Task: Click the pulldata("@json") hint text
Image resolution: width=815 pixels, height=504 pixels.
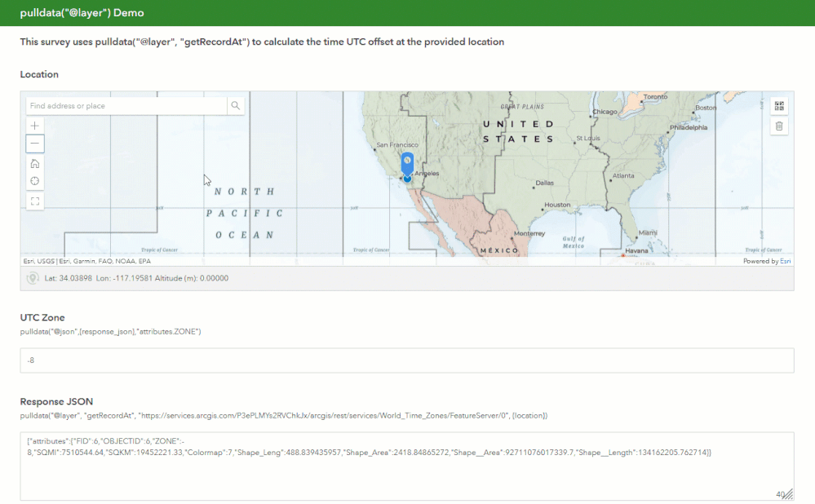Action: [110, 331]
